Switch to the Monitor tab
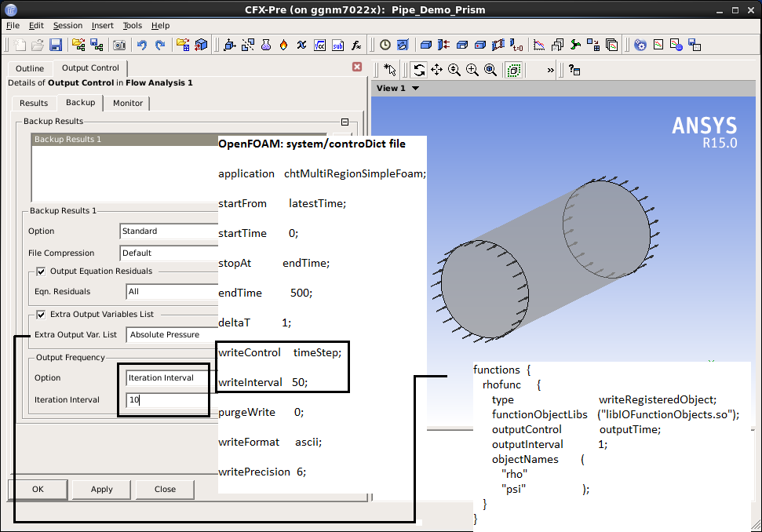 128,103
